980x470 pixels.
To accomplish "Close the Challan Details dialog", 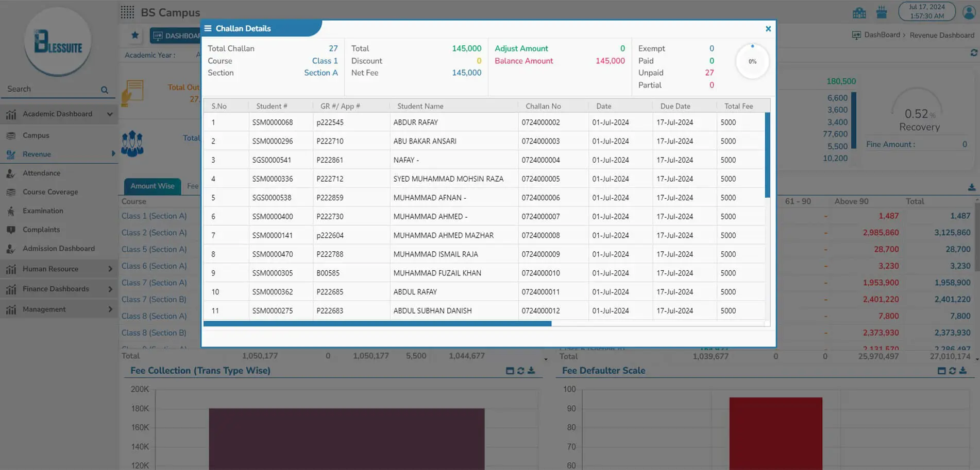I will 768,29.
